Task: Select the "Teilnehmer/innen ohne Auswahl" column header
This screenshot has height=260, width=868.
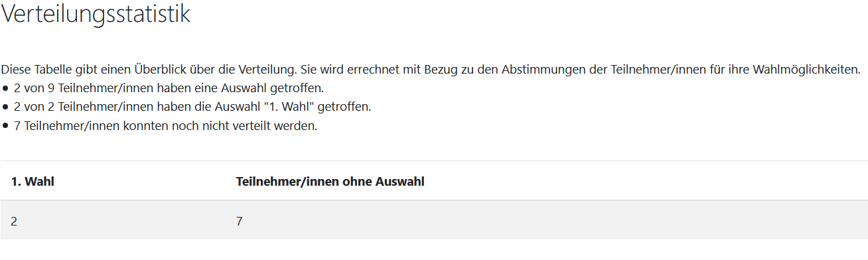Action: point(330,182)
